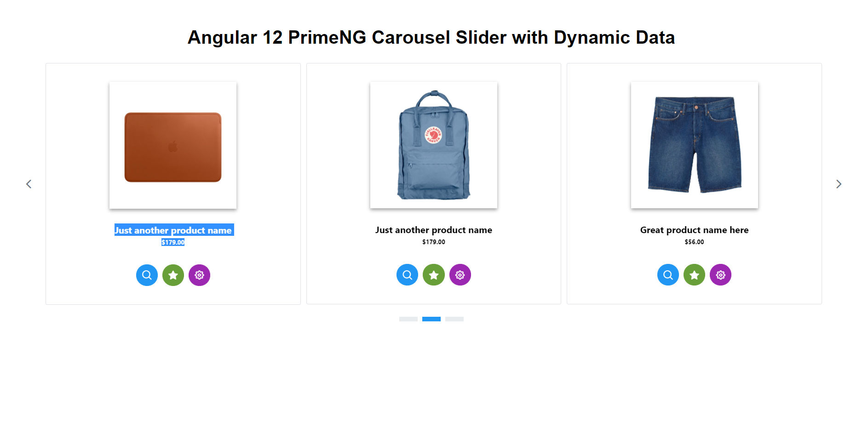Click the star icon under the leather sleeve

(x=173, y=275)
